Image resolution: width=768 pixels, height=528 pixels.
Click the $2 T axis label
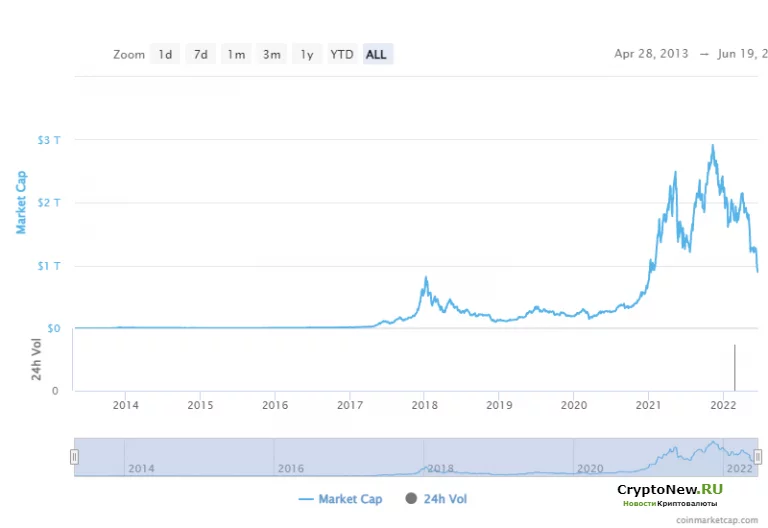[x=49, y=203]
